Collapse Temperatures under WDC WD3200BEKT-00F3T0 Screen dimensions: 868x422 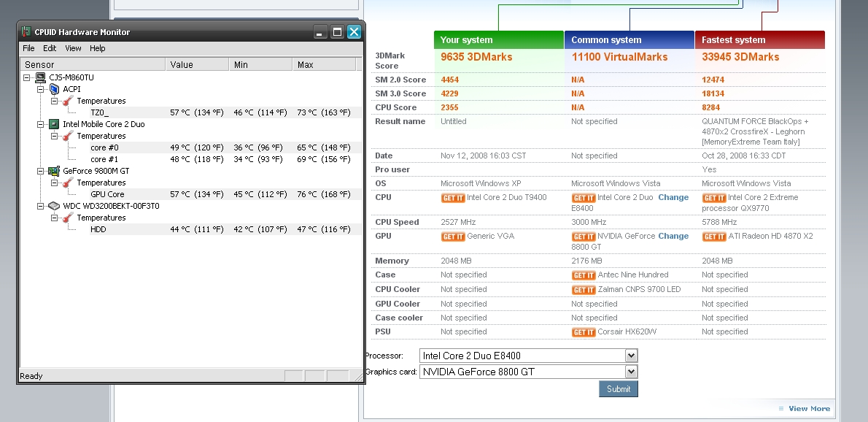54,218
